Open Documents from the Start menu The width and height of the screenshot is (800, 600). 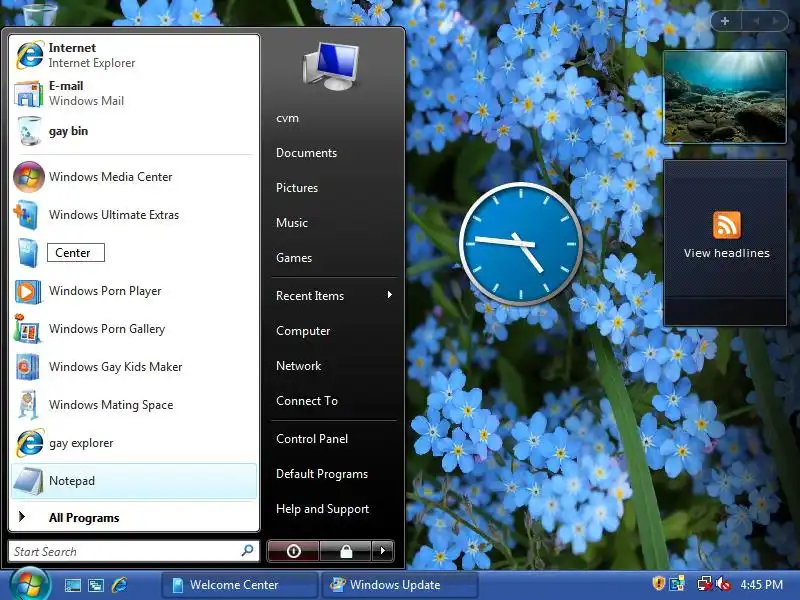tap(306, 153)
